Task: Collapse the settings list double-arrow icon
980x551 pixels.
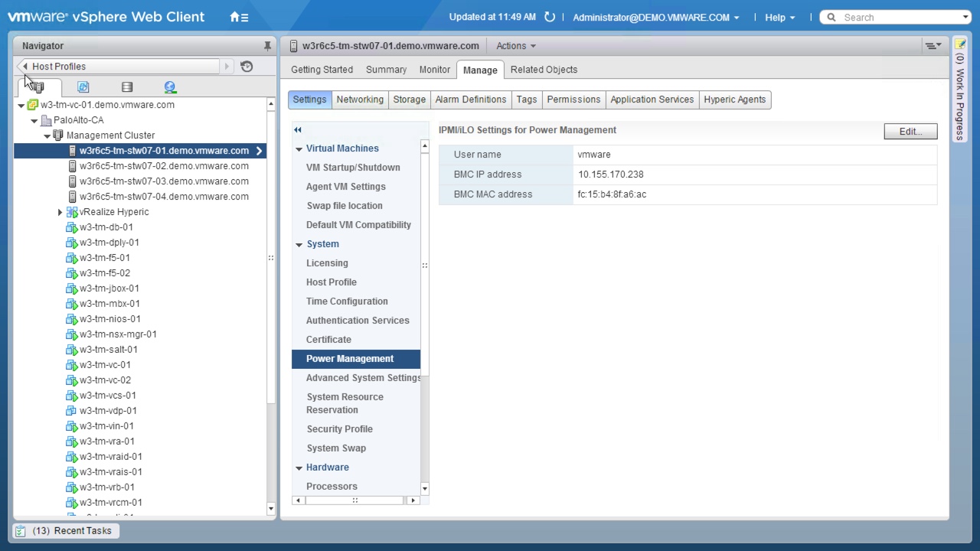Action: (x=298, y=130)
